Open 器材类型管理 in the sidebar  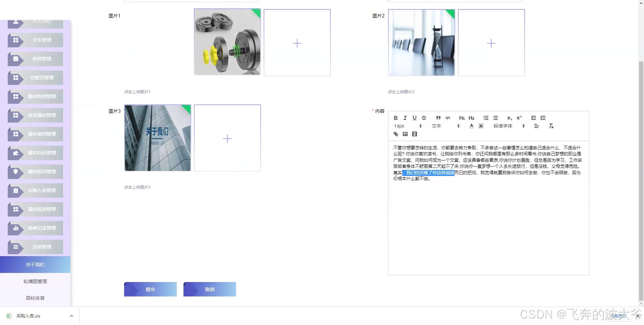click(35, 96)
